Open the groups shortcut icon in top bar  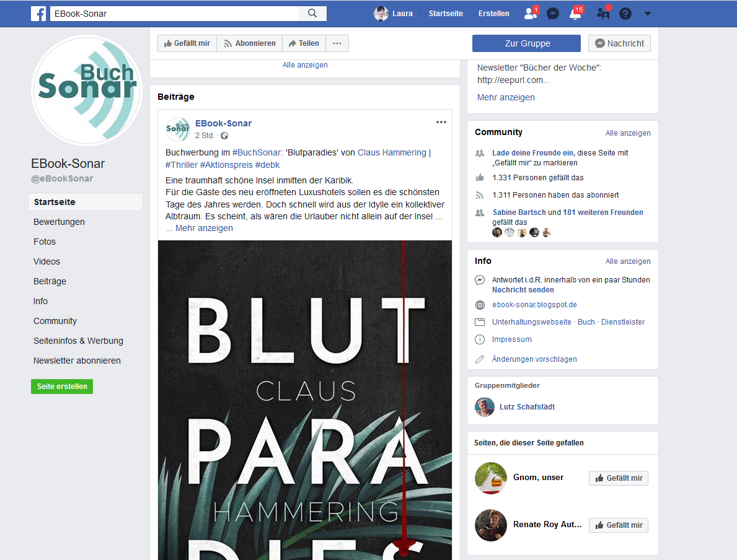602,14
